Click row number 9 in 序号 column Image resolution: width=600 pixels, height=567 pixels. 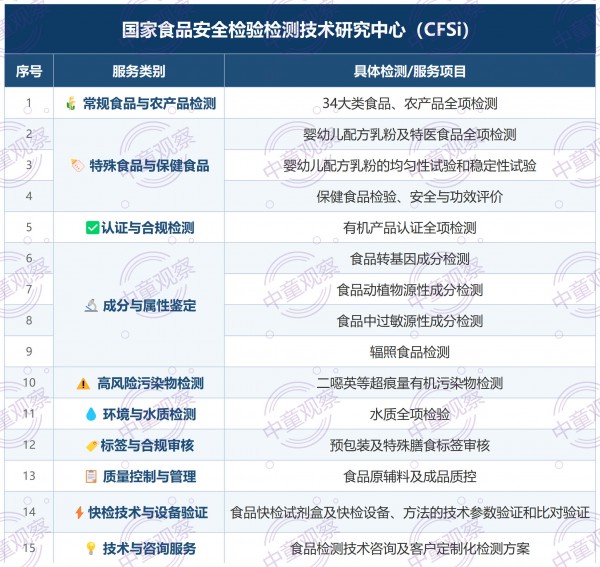[29, 352]
